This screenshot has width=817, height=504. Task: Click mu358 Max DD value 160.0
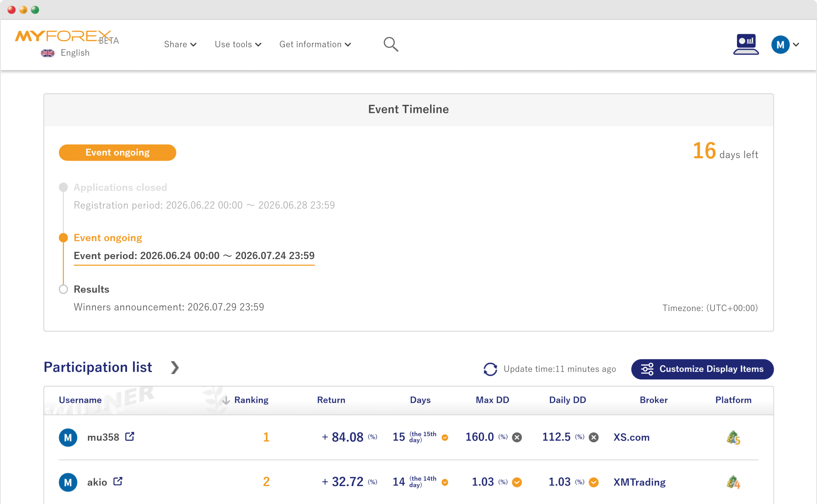pos(479,437)
